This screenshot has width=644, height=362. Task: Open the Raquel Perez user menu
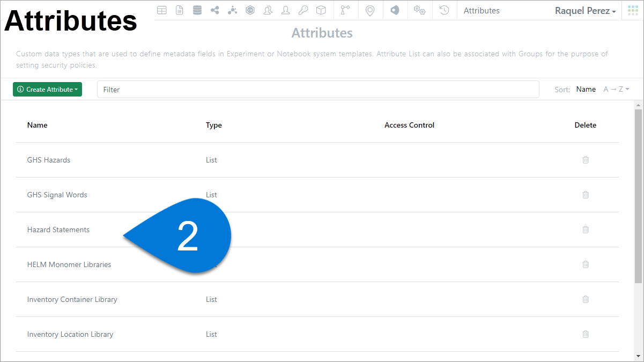coord(585,11)
